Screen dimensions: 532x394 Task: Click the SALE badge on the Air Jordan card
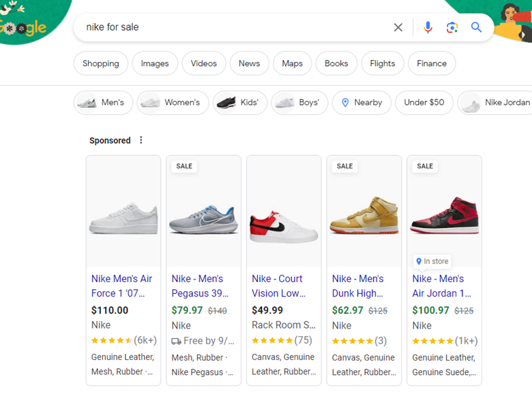click(425, 166)
